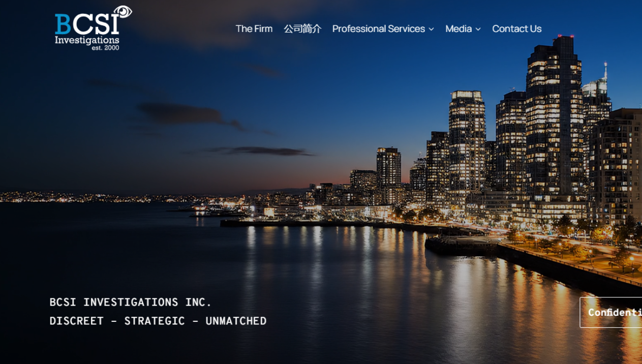Go to the Contact Us page
This screenshot has width=642, height=364.
pos(516,29)
